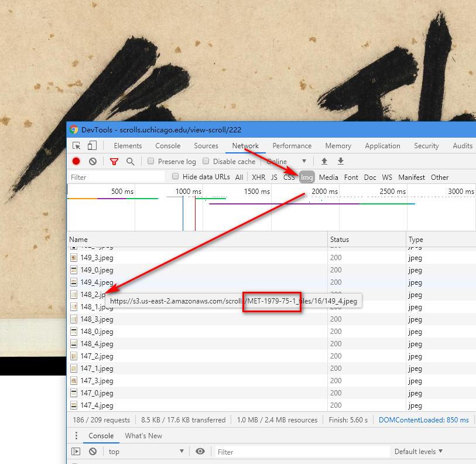Click the inspect element picker icon
Screen dimensions: 476x464
(77, 146)
